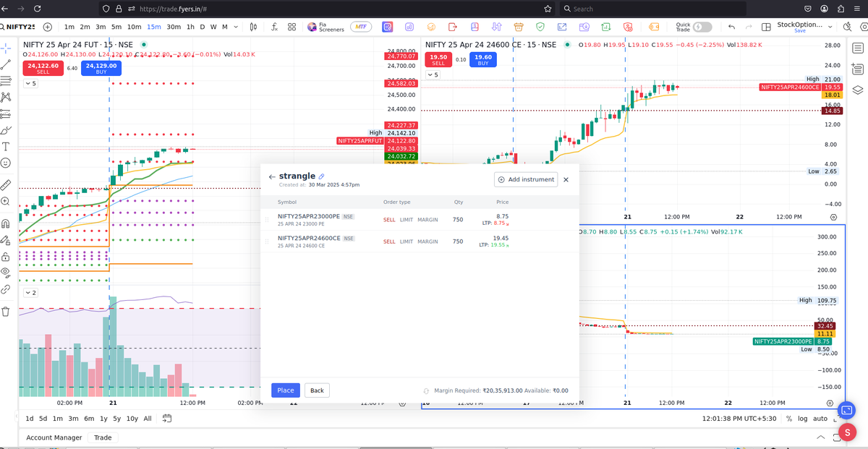Viewport: 868px width, 449px height.
Task: Click the up-down arrows icon in toolbar
Action: point(497,27)
